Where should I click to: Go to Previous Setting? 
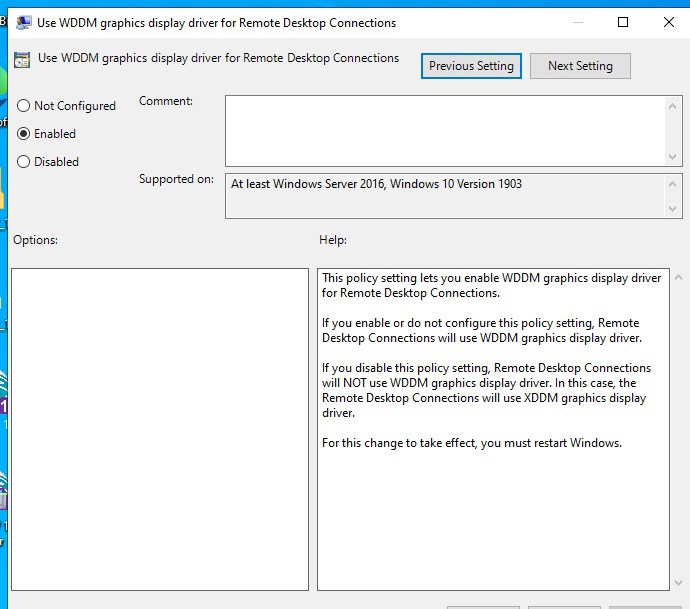[x=471, y=66]
